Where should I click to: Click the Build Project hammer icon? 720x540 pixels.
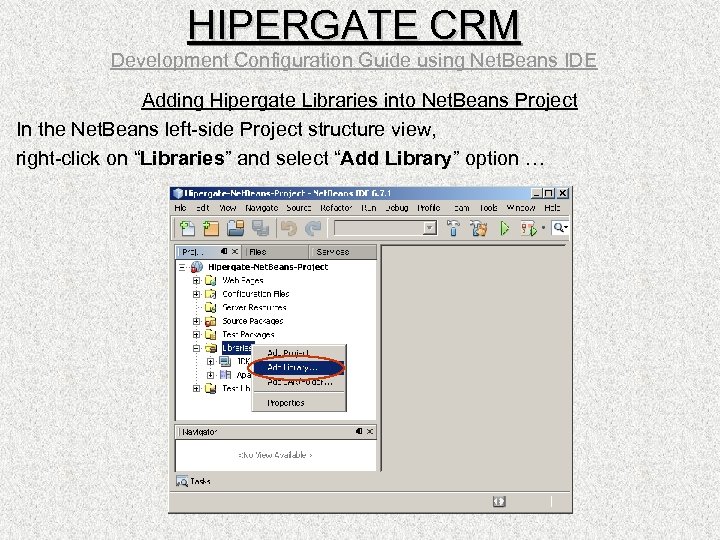(453, 228)
